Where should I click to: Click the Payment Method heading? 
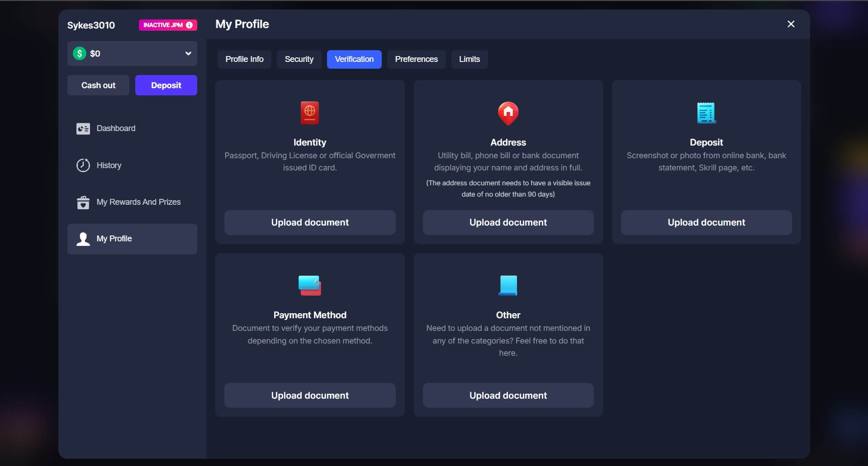tap(310, 315)
